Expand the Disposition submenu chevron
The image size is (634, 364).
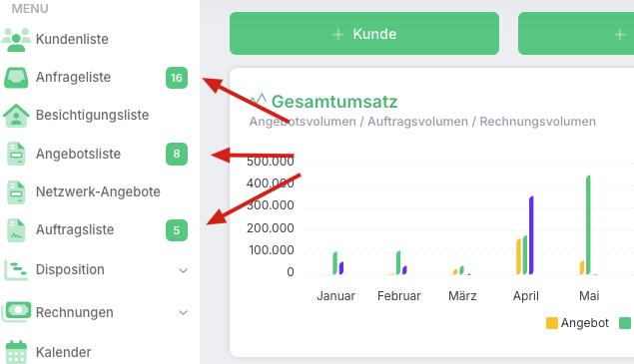click(x=183, y=270)
